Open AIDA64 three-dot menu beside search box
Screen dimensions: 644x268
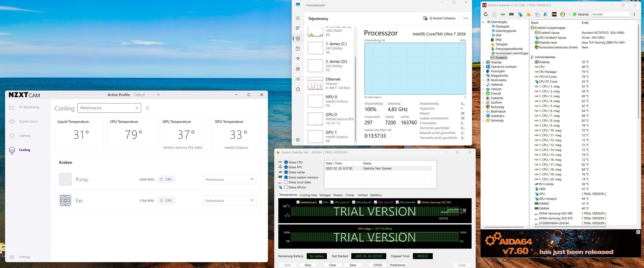tap(634, 14)
